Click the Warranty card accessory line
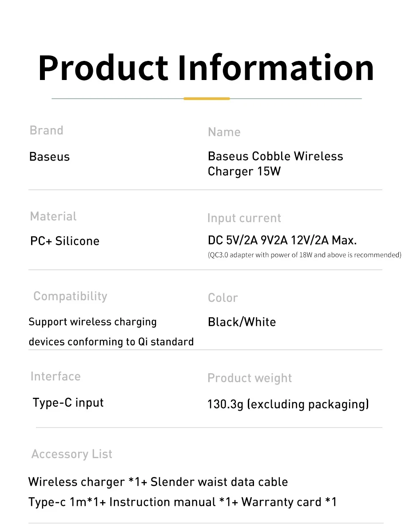The width and height of the screenshot is (413, 532). pos(183,502)
